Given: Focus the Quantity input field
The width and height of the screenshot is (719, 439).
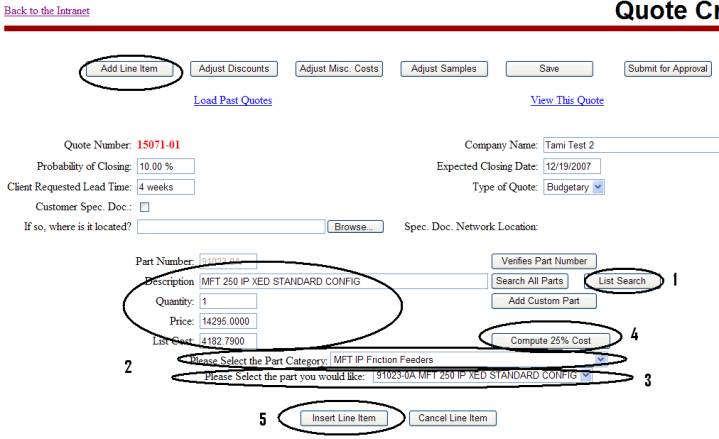Looking at the screenshot, I should point(227,301).
